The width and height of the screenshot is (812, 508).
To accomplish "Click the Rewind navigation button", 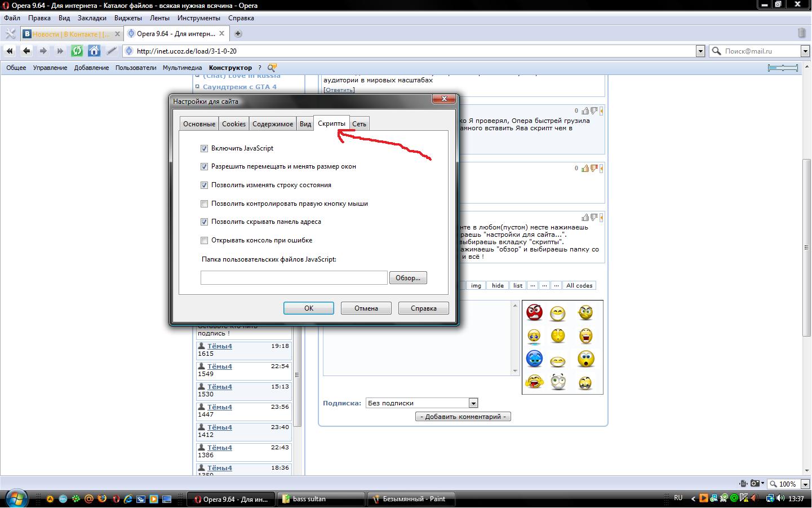I will coord(10,51).
